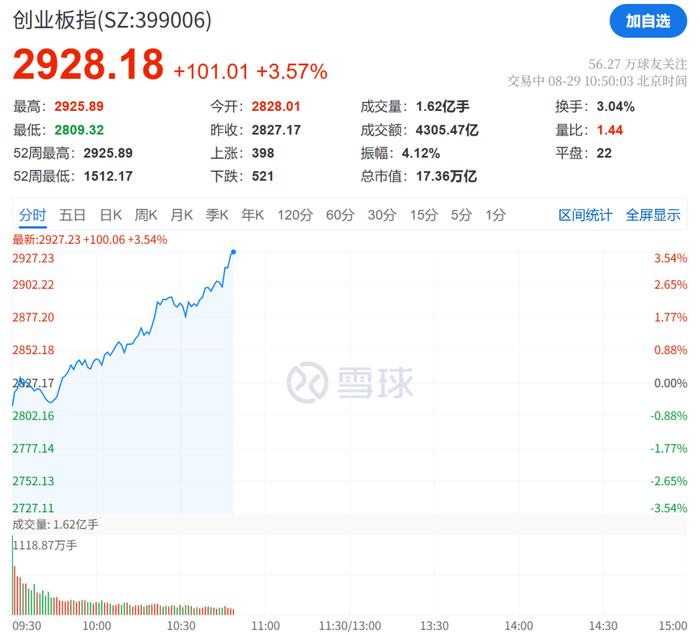
Task: Click the 加自选 add-to-watchlist button
Action: (x=648, y=21)
